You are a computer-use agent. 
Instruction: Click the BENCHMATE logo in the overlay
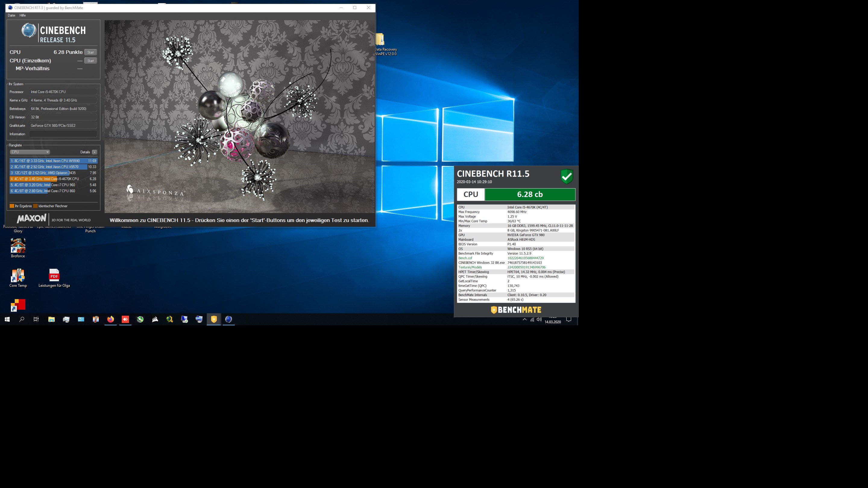(x=516, y=310)
